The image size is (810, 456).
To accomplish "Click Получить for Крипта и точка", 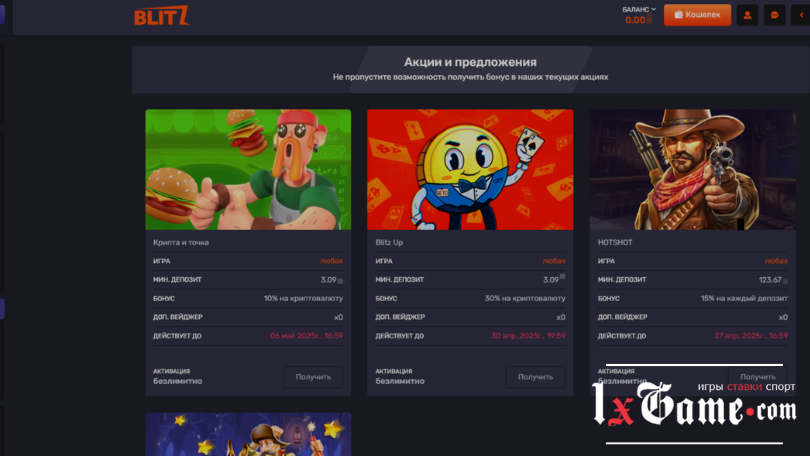I will coord(313,377).
